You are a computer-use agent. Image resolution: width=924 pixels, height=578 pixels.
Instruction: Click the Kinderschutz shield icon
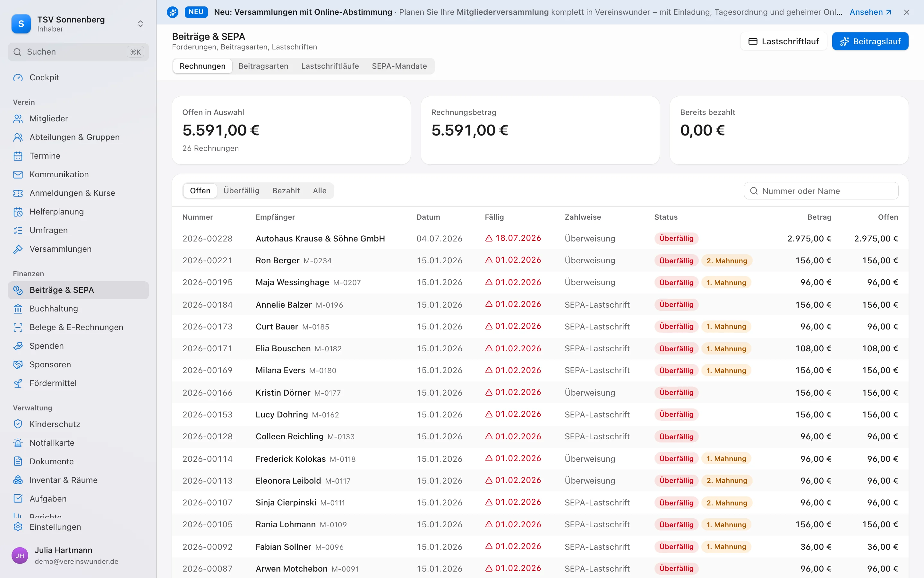18,424
